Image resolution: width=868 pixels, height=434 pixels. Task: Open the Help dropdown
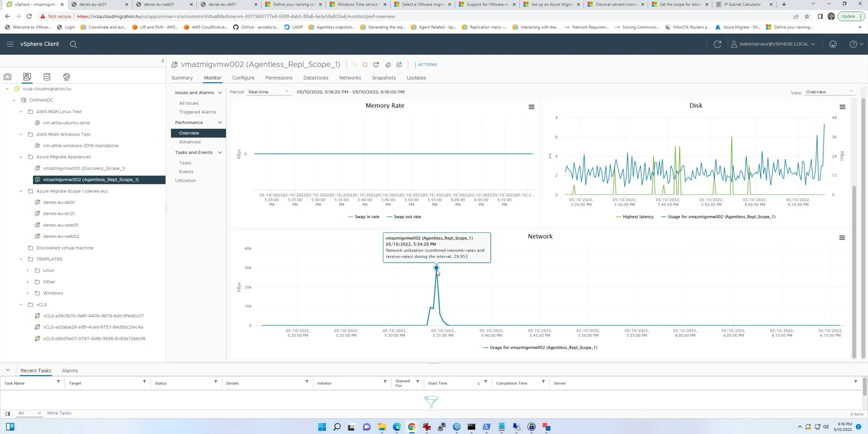[856, 44]
